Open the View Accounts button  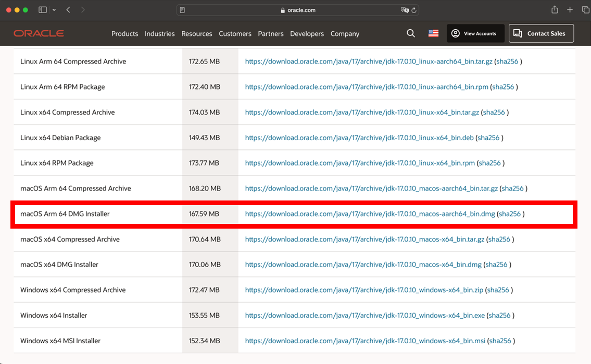[476, 33]
